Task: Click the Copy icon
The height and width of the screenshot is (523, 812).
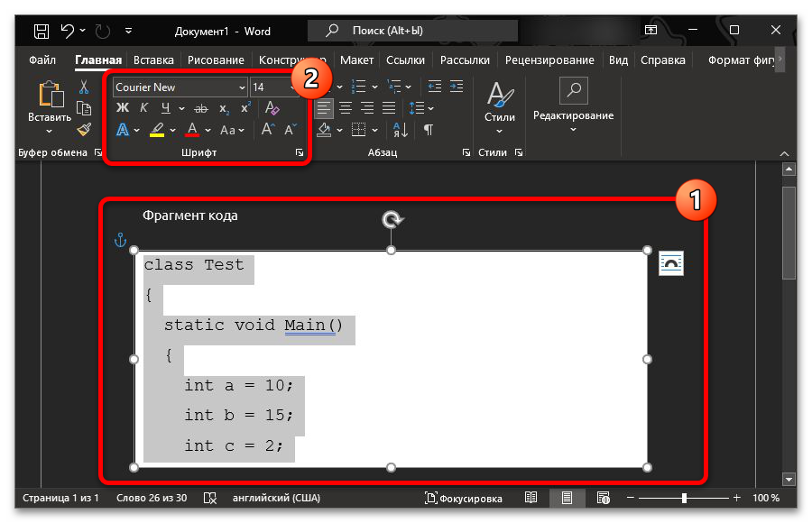Action: (84, 108)
